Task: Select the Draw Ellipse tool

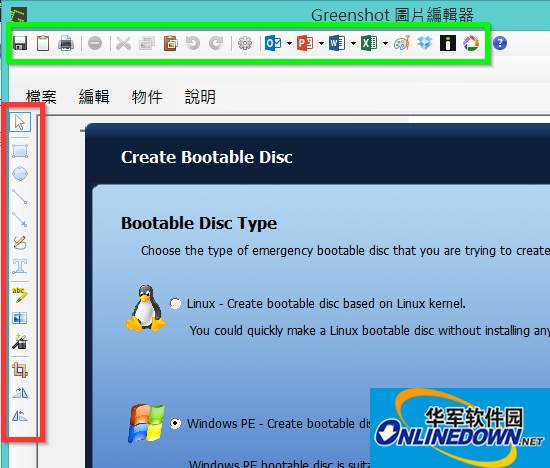Action: click(20, 174)
